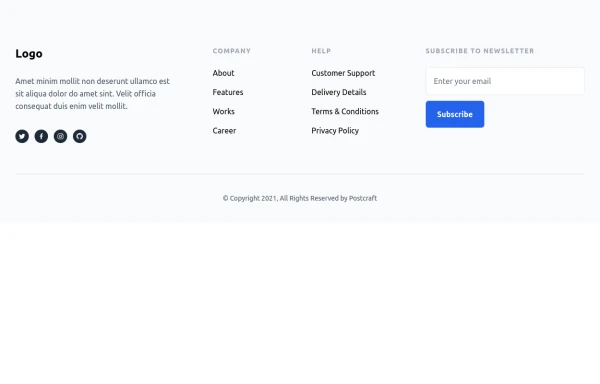Go to the About link
The height and width of the screenshot is (384, 600).
223,73
